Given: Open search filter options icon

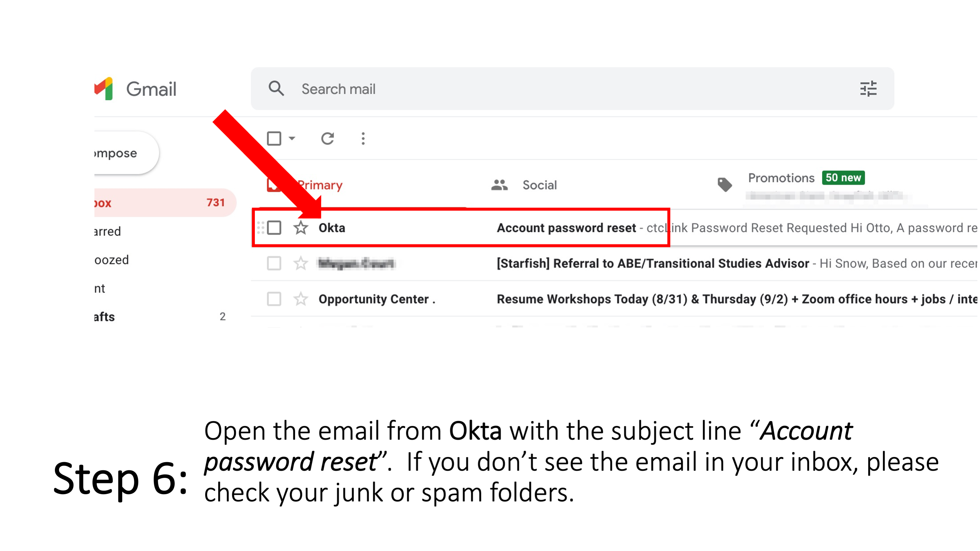Looking at the screenshot, I should click(868, 89).
